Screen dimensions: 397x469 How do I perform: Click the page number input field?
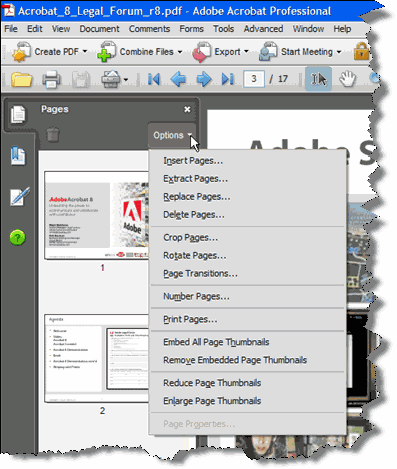pyautogui.click(x=254, y=79)
